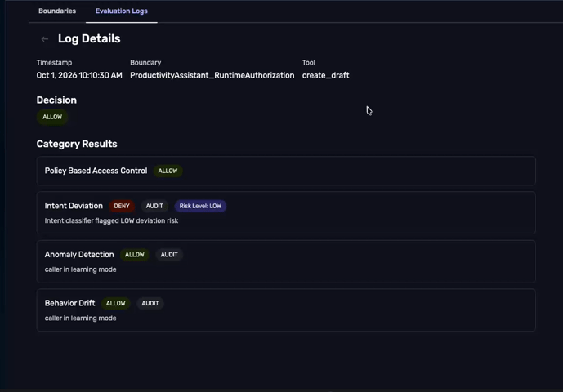The image size is (563, 392).
Task: Go back using the arrow beside Log Details
Action: [44, 39]
